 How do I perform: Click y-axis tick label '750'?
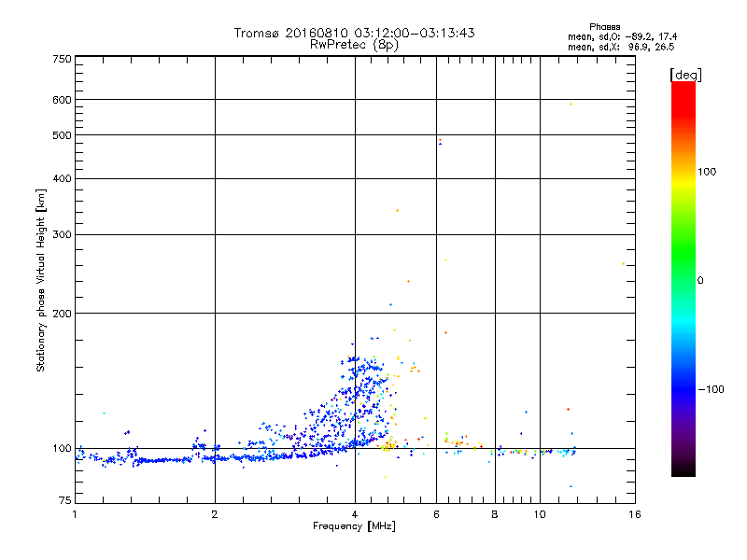(62, 59)
